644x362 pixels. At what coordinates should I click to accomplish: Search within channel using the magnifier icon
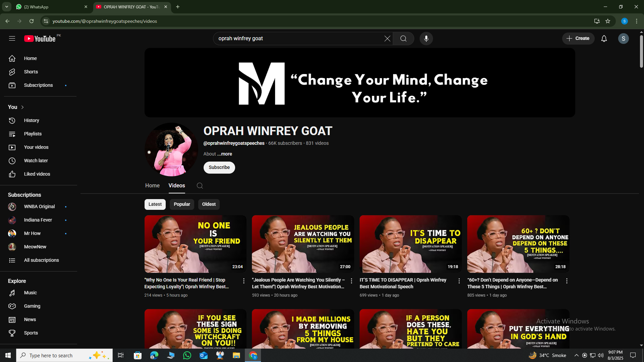200,186
